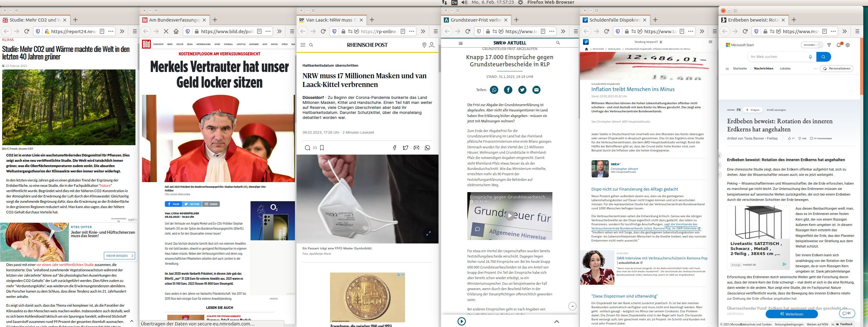Select the 'Grundsteuer-Frist' tab

click(476, 20)
